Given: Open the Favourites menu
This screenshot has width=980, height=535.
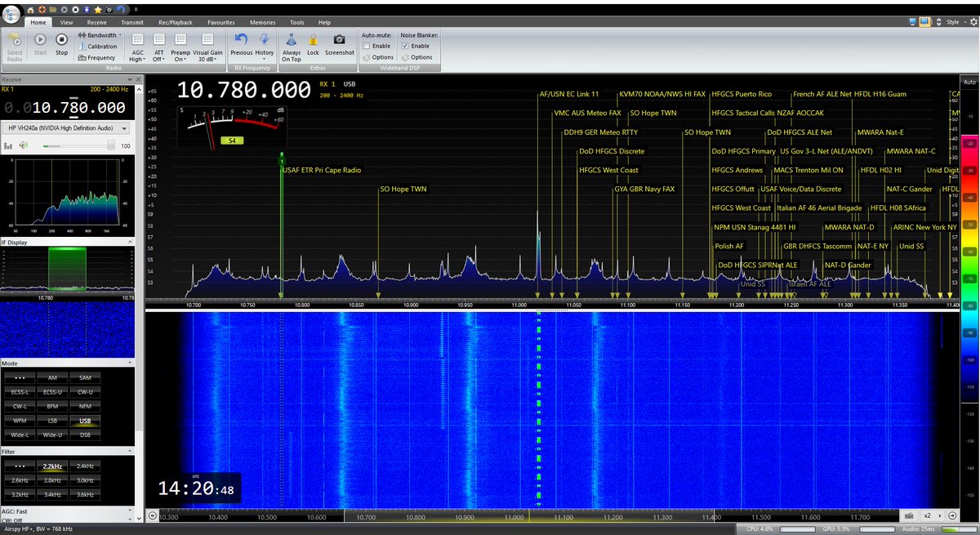Looking at the screenshot, I should click(x=220, y=22).
